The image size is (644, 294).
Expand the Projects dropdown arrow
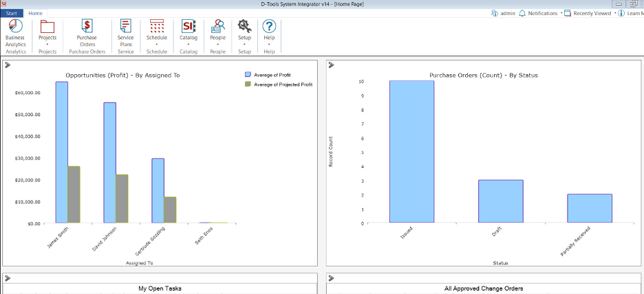pyautogui.click(x=47, y=44)
